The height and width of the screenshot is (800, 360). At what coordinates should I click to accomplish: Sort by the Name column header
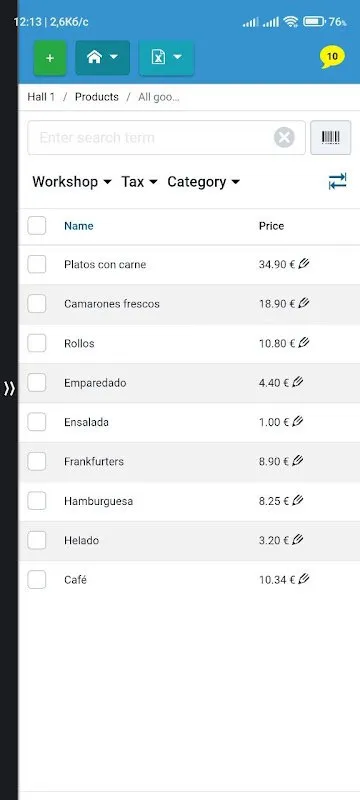point(79,226)
